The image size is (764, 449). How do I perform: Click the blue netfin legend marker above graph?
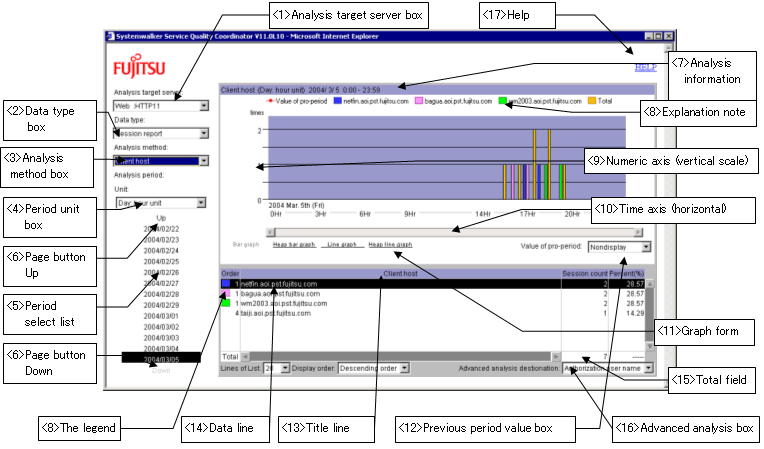(338, 101)
